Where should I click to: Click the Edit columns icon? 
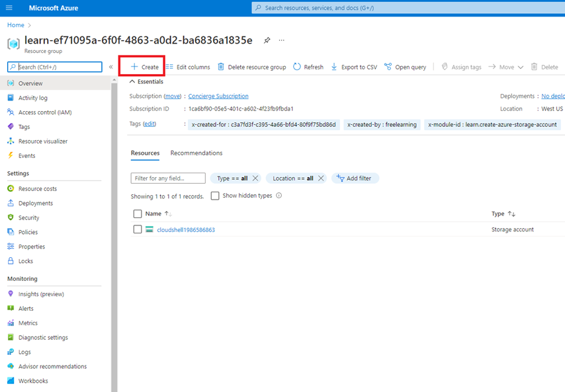tap(169, 67)
